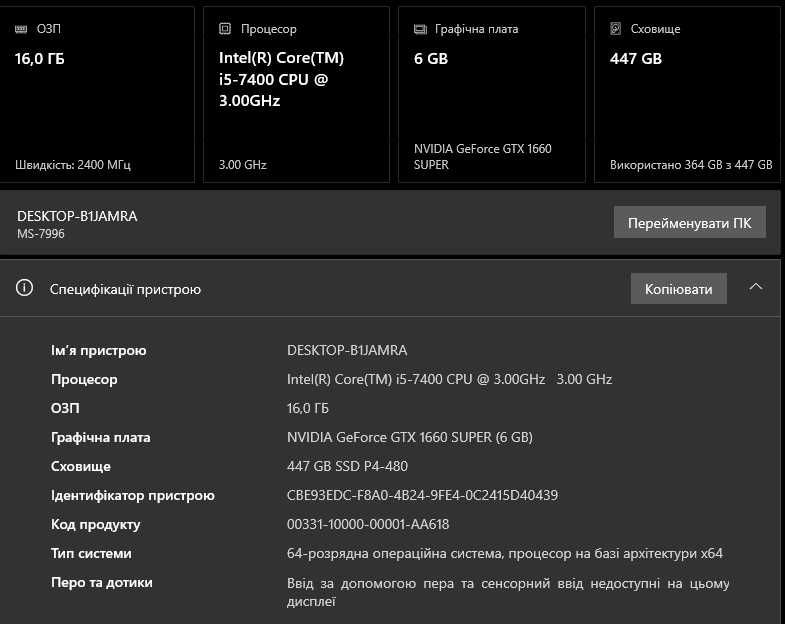Click product code '00331-10000-00001-AA618'
This screenshot has width=785, height=624.
pos(368,524)
